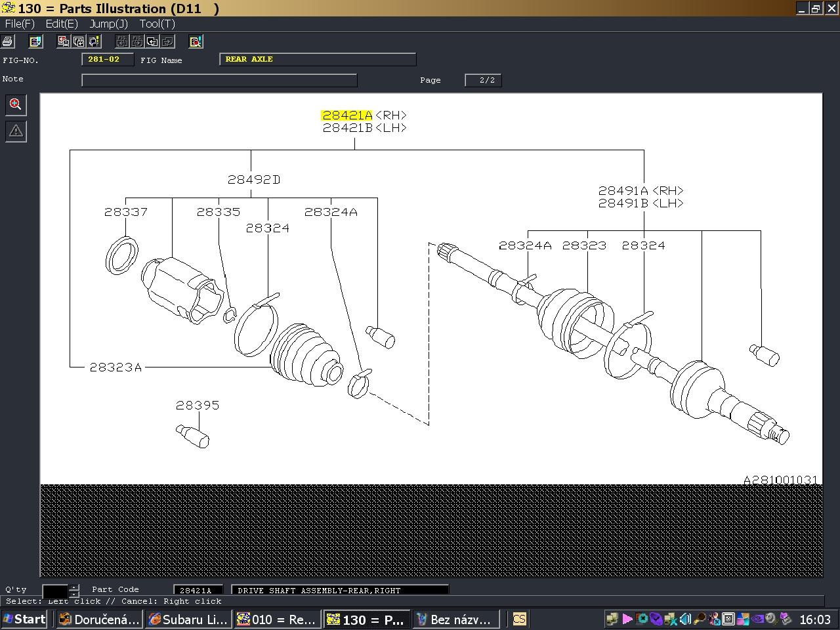
Task: Click the print icon in the toolbar
Action: (x=7, y=41)
